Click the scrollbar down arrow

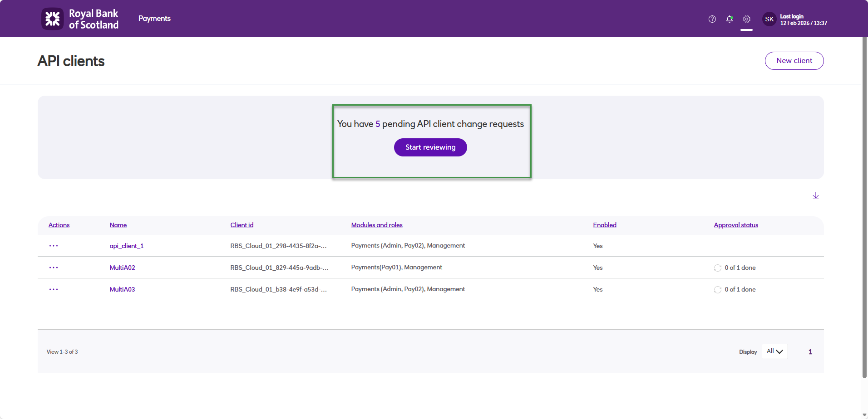(864, 415)
